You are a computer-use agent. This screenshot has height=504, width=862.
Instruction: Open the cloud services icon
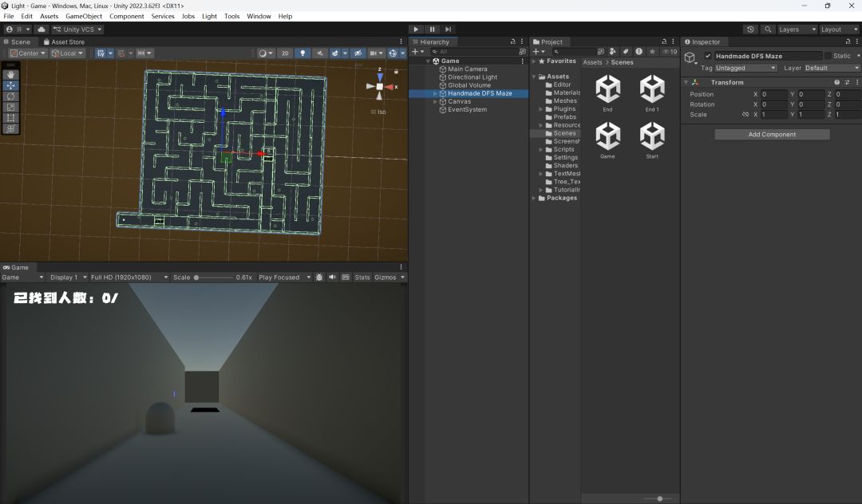click(x=42, y=29)
